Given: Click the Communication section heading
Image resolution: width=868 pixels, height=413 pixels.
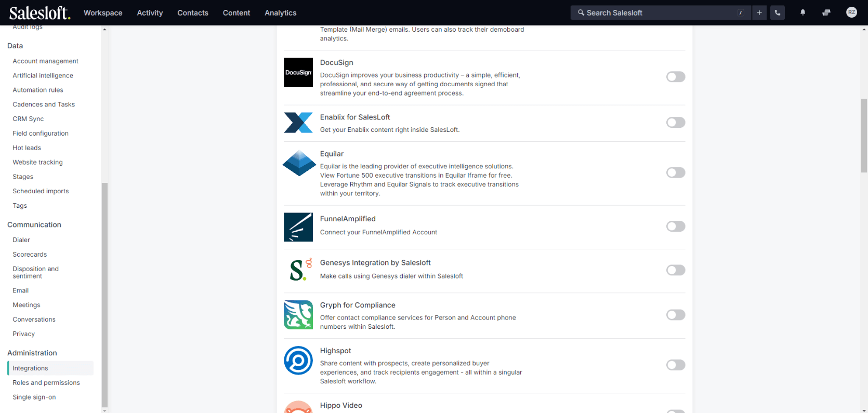Looking at the screenshot, I should coord(34,224).
